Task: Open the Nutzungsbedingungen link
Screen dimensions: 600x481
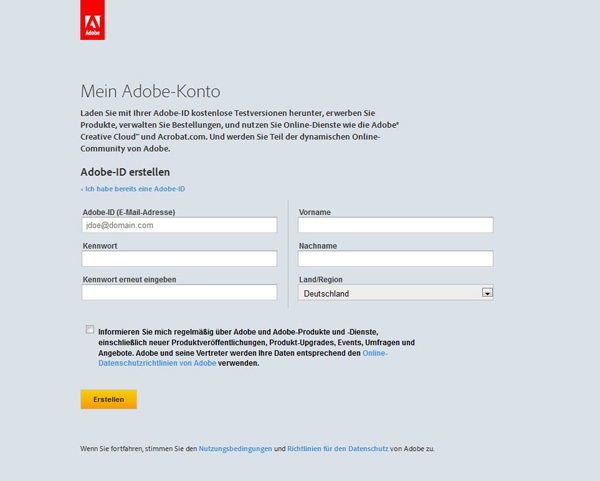Action: tap(235, 449)
